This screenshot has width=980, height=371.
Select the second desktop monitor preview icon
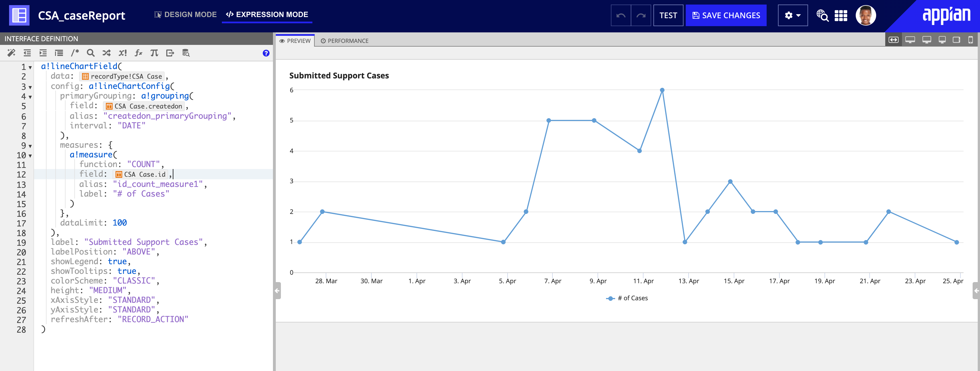[927, 40]
